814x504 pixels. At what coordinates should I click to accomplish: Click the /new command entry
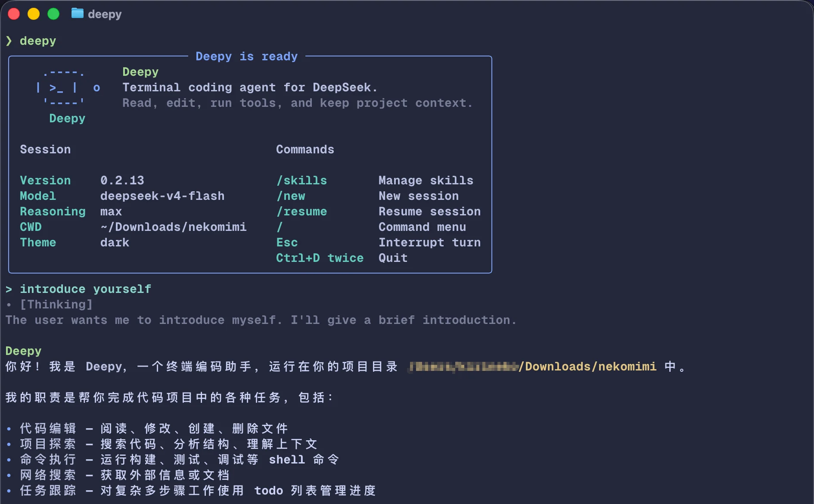(x=291, y=196)
